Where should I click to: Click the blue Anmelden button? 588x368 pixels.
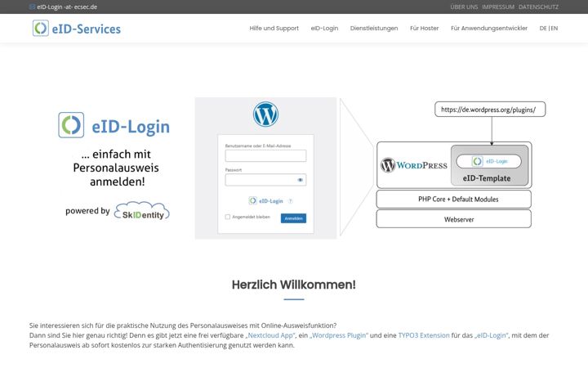click(x=293, y=218)
